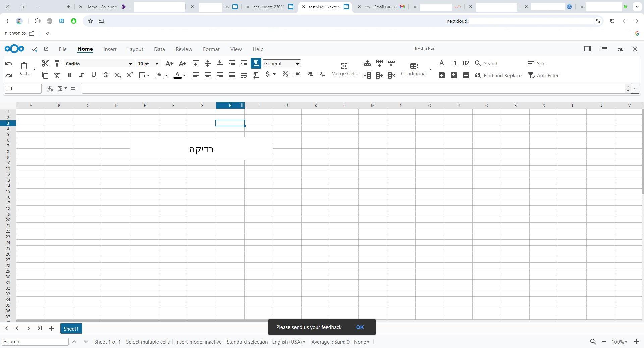Screen dimensions: 644x348
Task: Click the Find and Replace button
Action: (x=498, y=76)
